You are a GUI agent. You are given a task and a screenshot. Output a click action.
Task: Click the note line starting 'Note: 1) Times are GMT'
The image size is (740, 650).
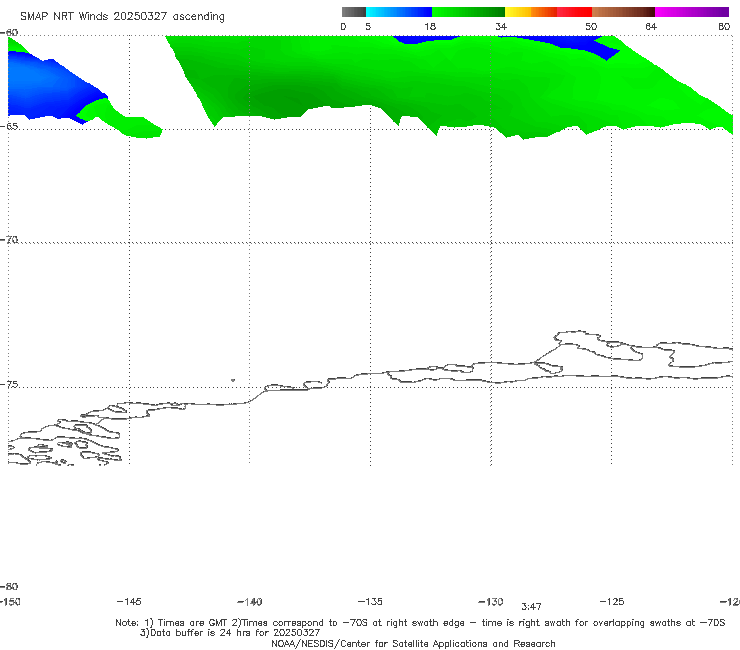pos(420,623)
